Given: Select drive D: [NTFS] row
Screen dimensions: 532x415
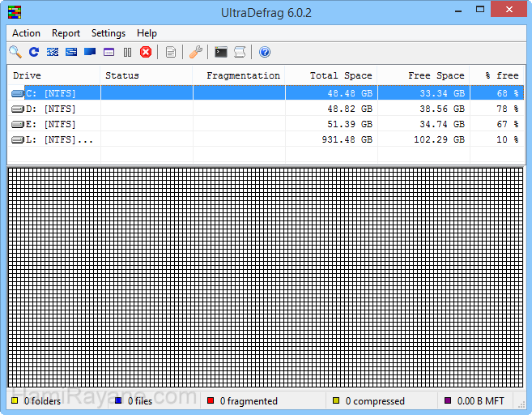Looking at the screenshot, I should coord(266,109).
